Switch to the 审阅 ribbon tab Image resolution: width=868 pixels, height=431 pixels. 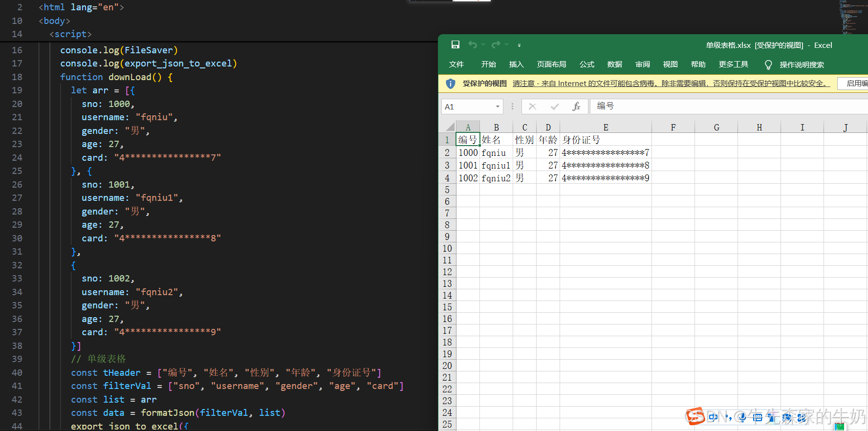[x=642, y=65]
